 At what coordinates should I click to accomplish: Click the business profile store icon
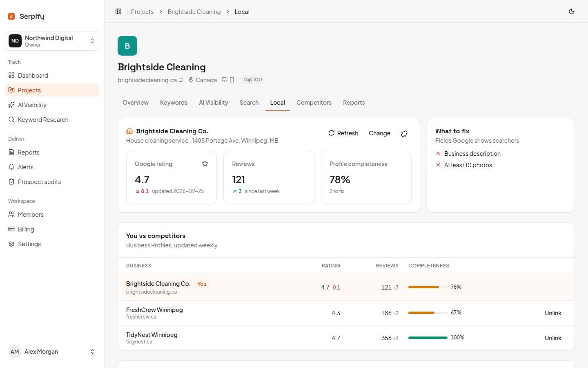coord(129,131)
